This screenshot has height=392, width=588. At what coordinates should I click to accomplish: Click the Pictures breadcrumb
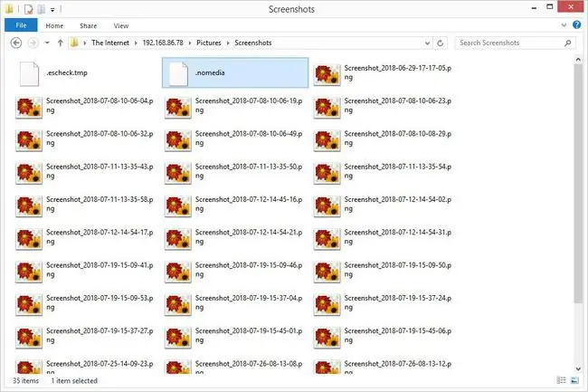(209, 43)
